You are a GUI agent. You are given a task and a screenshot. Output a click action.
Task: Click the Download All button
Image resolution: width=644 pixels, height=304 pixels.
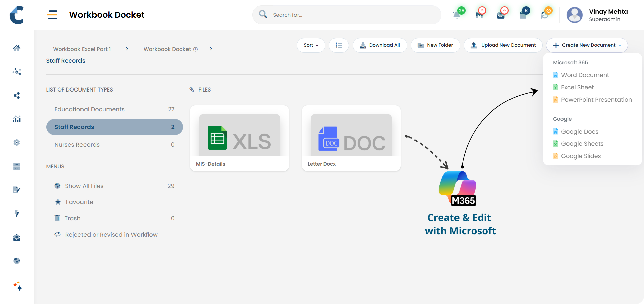point(380,45)
